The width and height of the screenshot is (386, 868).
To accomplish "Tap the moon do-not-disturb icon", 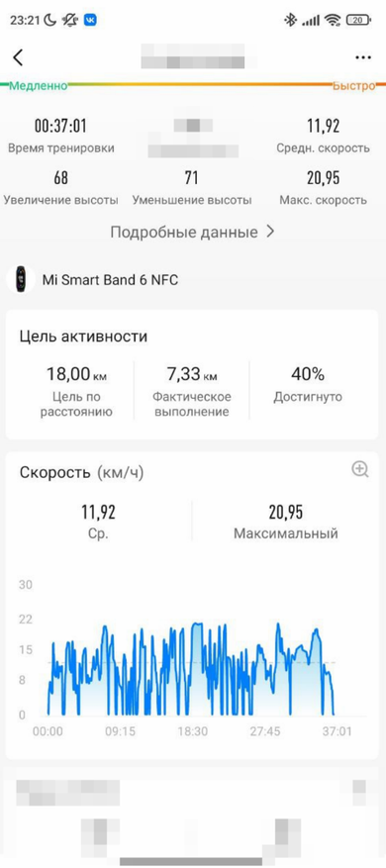I will click(x=49, y=21).
